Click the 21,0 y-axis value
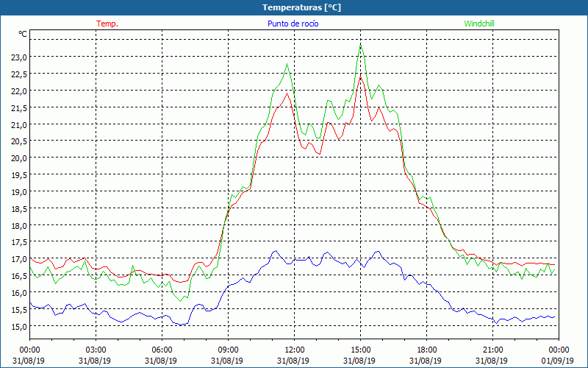This screenshot has width=588, height=368. 19,124
